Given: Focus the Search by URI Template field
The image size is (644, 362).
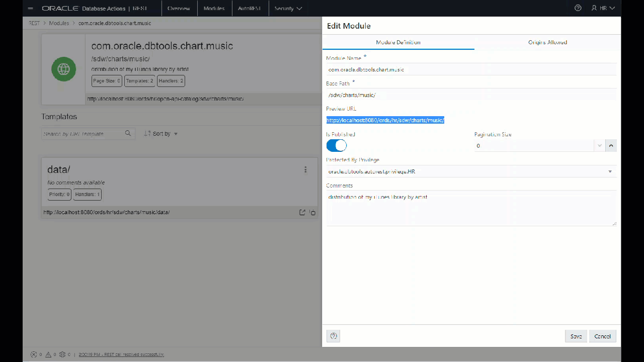Looking at the screenshot, I should (82, 134).
